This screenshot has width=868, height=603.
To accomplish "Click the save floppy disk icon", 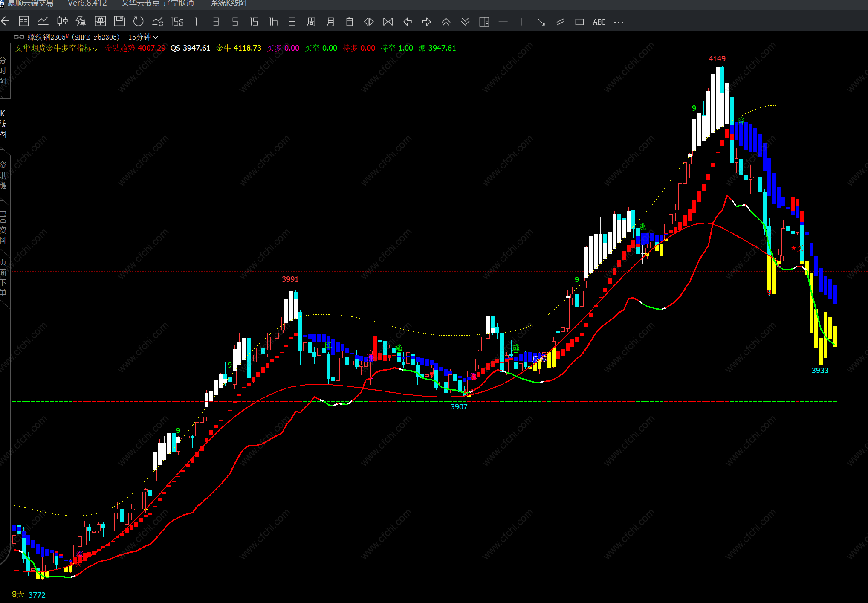I will (120, 21).
